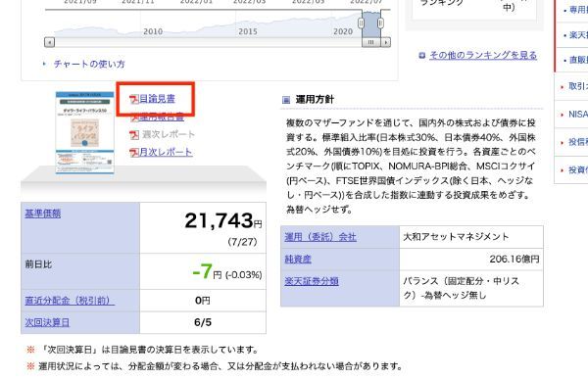Click the 前日比 row label
This screenshot has height=380, width=588.
click(x=38, y=264)
